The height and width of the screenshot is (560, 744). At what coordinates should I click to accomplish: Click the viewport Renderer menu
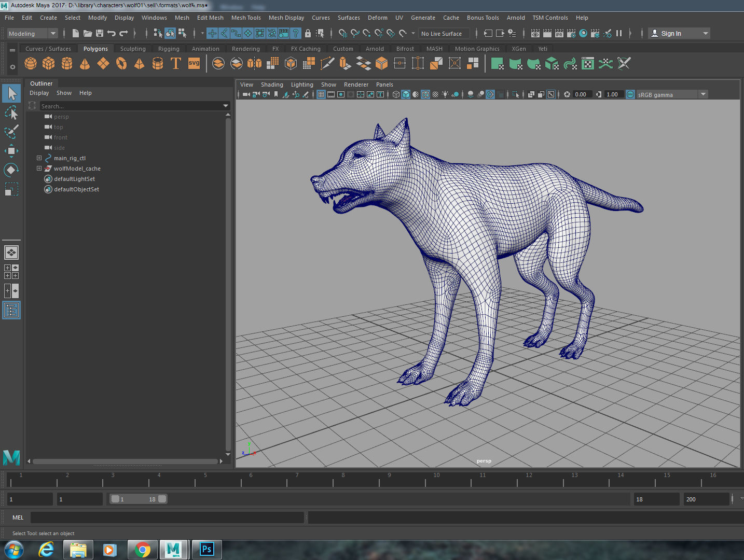pos(356,85)
